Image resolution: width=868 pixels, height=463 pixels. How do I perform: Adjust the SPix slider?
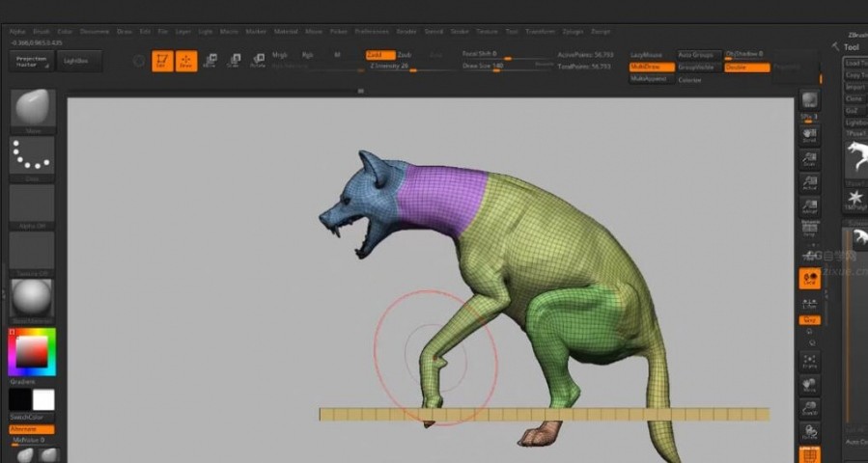pyautogui.click(x=810, y=118)
